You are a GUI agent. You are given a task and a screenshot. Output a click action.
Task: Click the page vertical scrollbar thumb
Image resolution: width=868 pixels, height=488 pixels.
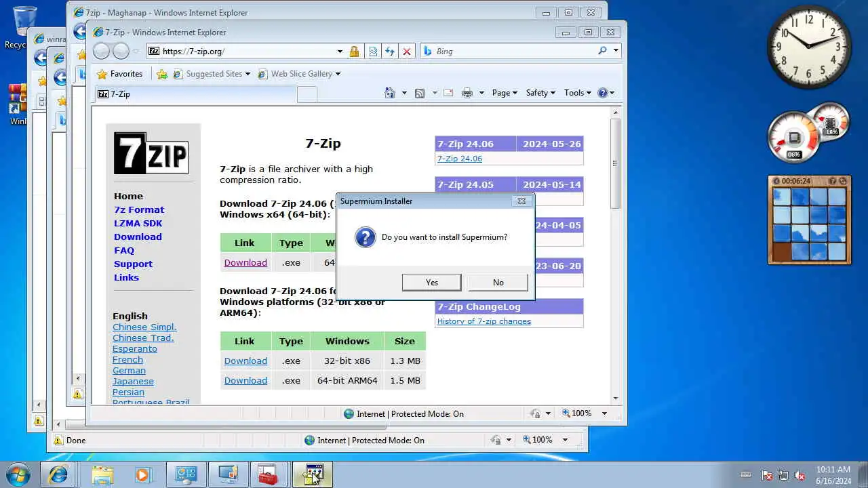click(x=615, y=163)
